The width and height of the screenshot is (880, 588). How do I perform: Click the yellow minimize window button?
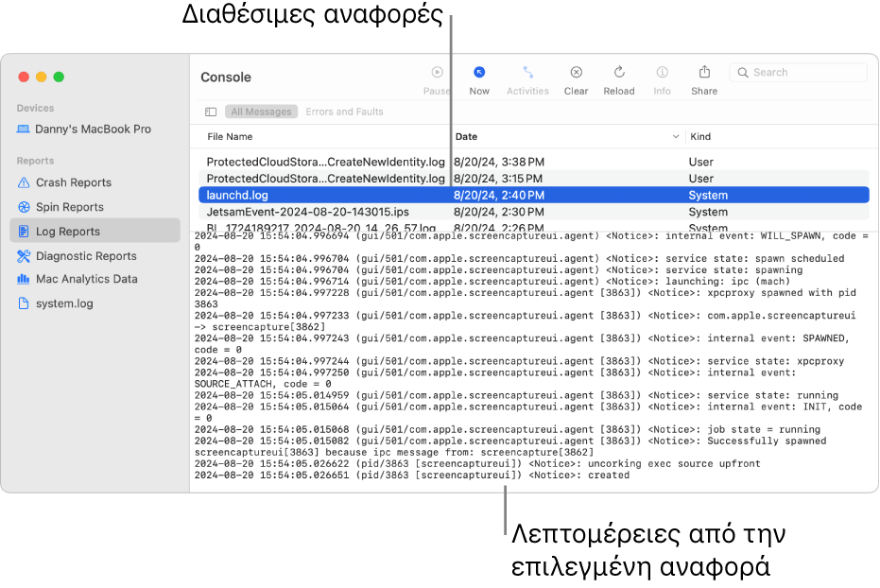point(41,77)
